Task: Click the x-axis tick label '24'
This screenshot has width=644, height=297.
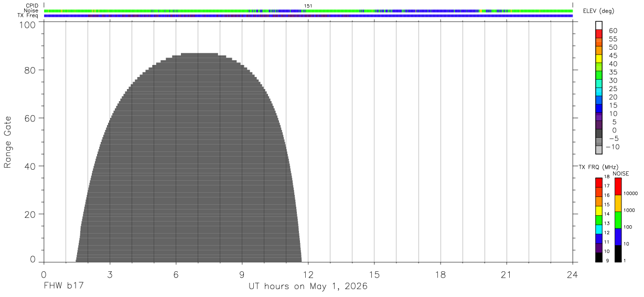Action: click(573, 274)
